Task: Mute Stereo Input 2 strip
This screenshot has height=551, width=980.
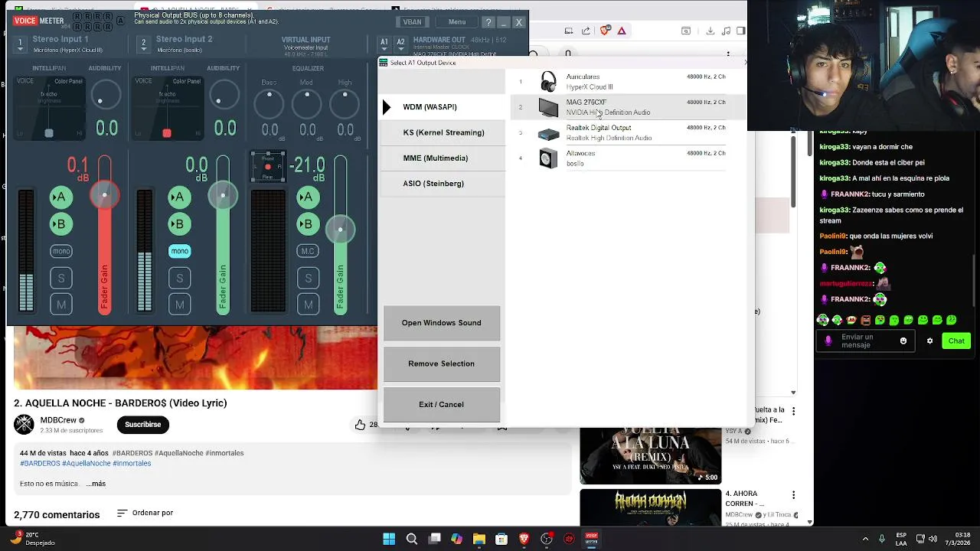Action: (180, 305)
